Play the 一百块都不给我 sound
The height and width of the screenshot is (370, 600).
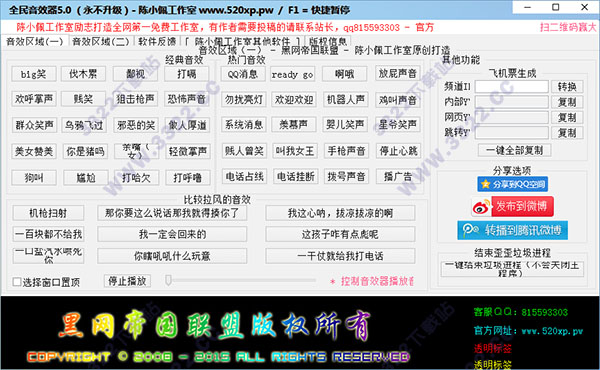click(x=48, y=234)
